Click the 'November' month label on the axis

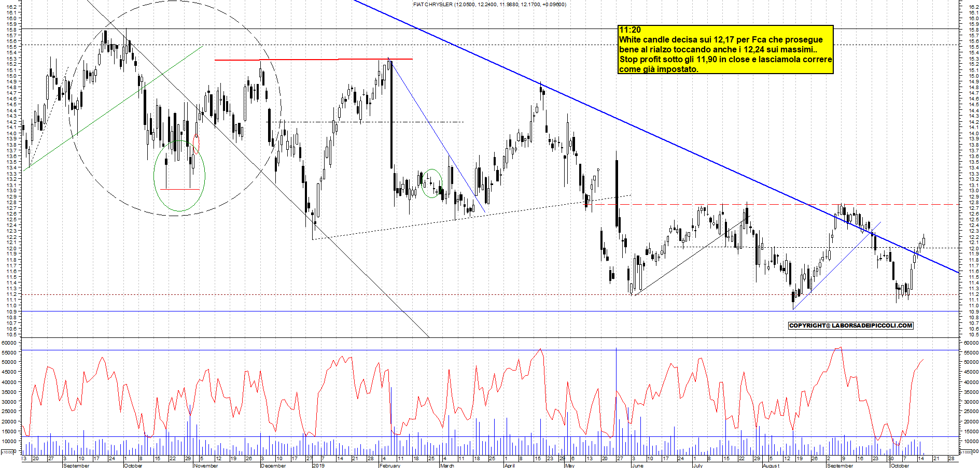206,465
